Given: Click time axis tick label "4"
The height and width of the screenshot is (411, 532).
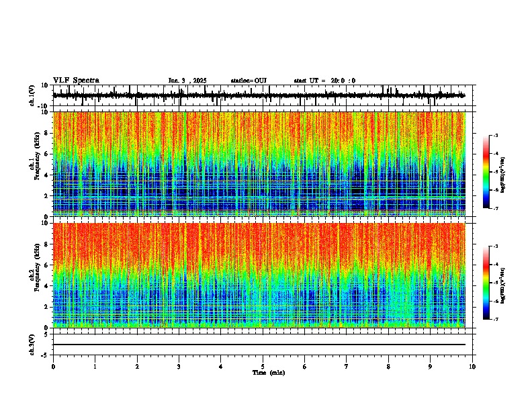Looking at the screenshot, I should pos(221,367).
